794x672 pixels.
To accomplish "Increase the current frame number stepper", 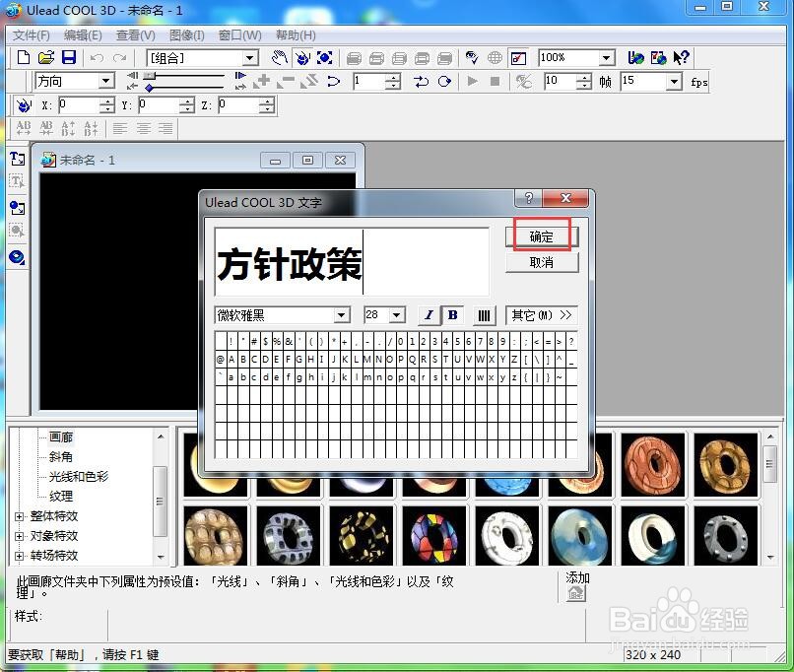I will [x=393, y=77].
